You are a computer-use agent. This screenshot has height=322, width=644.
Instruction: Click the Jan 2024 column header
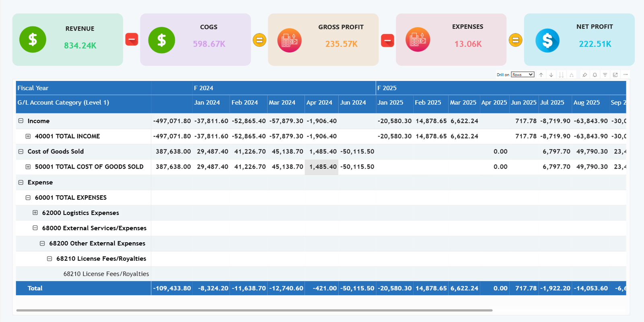(x=207, y=103)
